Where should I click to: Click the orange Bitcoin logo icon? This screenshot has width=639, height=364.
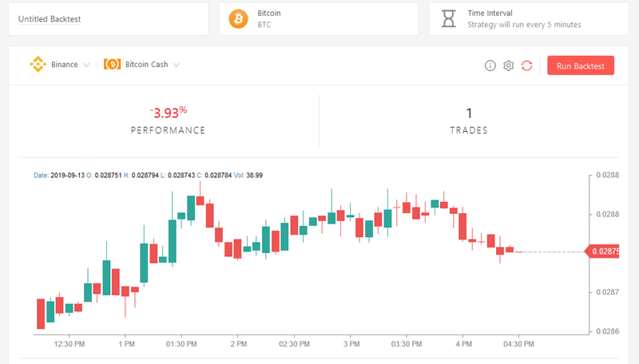pos(238,18)
